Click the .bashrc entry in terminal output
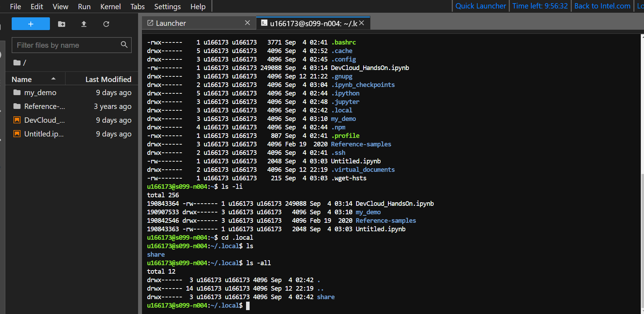This screenshot has height=314, width=644. click(x=343, y=42)
